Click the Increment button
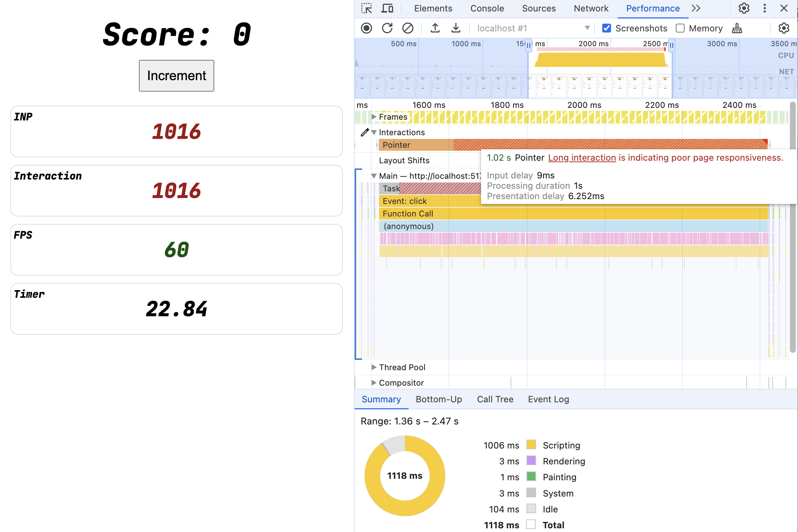Viewport: 798px width, 532px height. 176,75
